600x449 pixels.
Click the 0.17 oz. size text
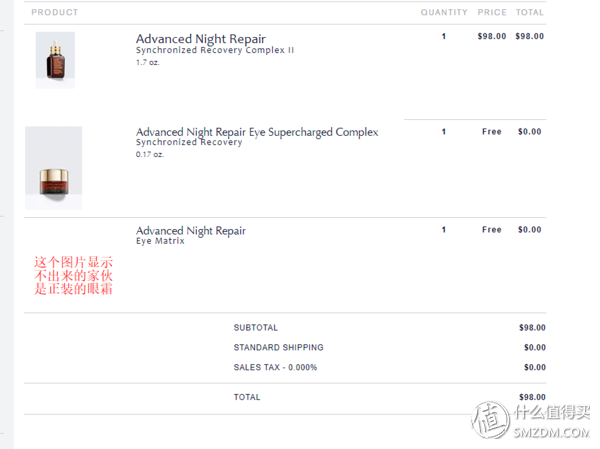(150, 154)
